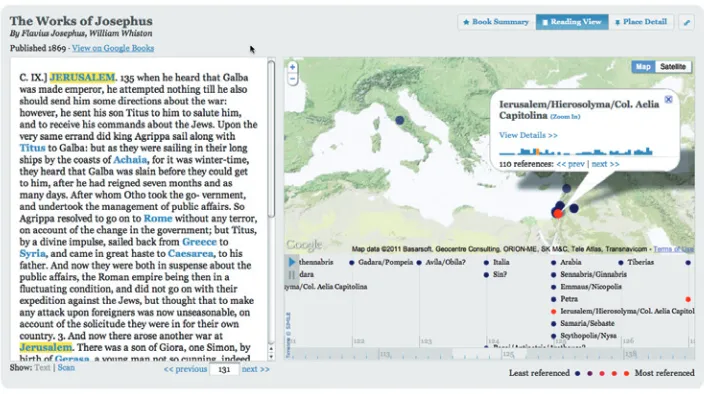
Task: Click the red Jerusalem map marker
Action: click(558, 214)
